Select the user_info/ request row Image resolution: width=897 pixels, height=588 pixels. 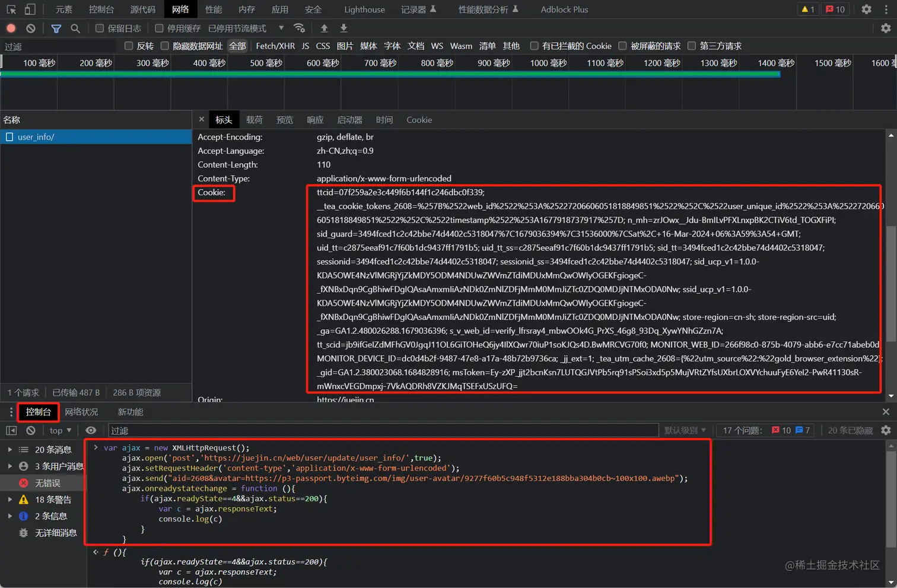(x=96, y=137)
